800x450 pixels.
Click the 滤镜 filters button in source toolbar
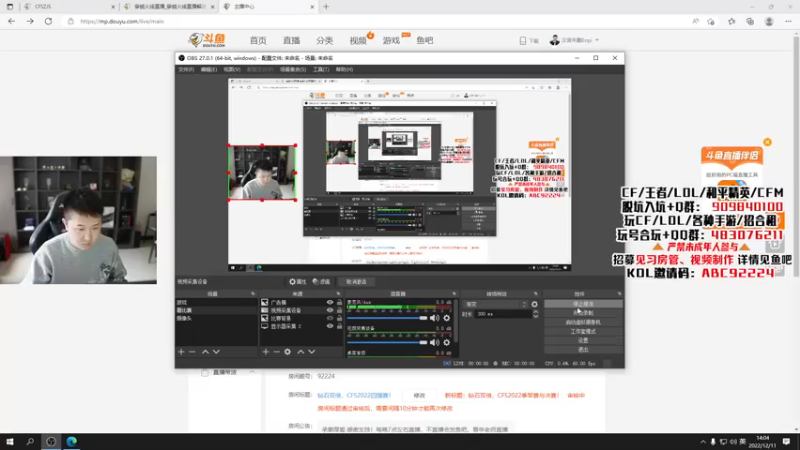(321, 282)
